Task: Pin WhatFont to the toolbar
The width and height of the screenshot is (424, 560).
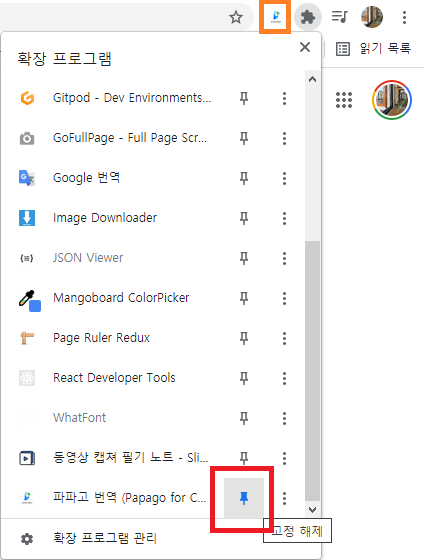Action: click(x=244, y=418)
